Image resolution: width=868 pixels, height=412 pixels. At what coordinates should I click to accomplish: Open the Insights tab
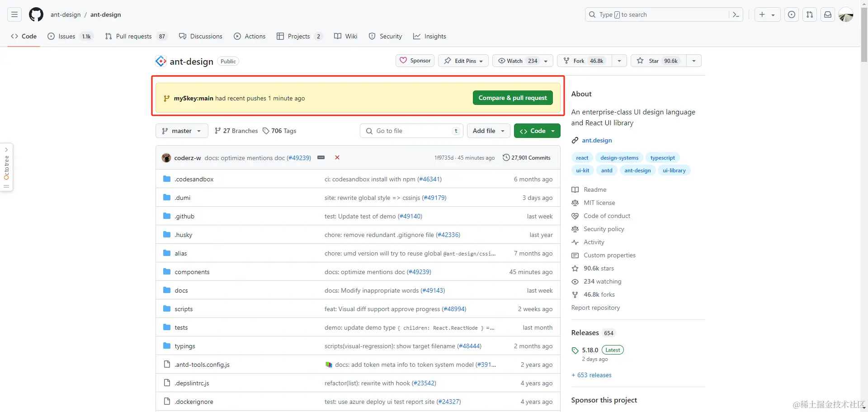pos(429,36)
